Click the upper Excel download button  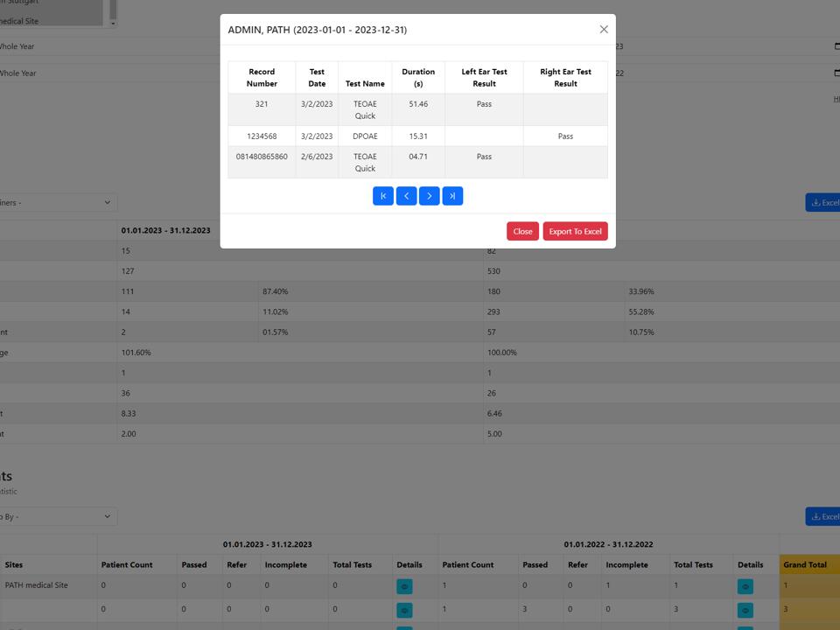(823, 202)
